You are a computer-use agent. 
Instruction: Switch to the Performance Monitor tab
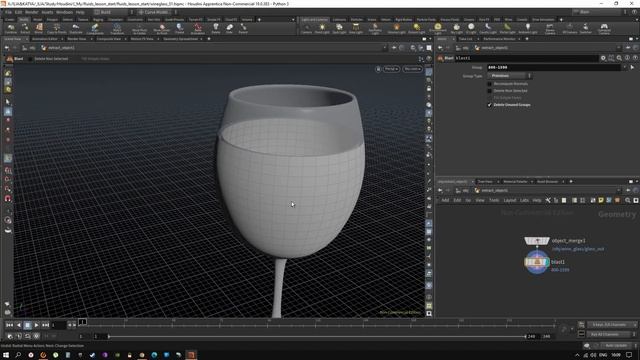(499, 39)
